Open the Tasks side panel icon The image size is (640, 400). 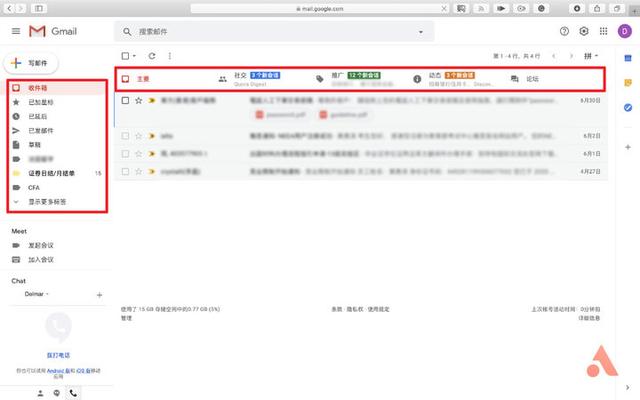tap(628, 107)
